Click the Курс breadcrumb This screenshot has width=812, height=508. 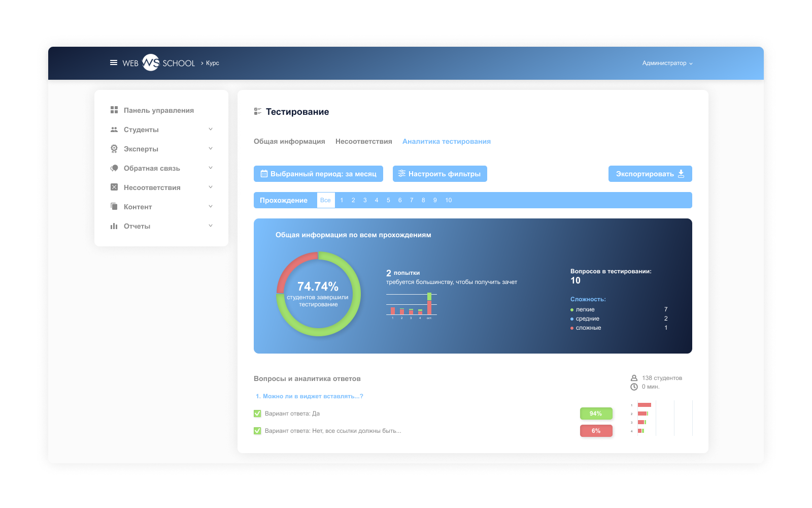[x=213, y=63]
